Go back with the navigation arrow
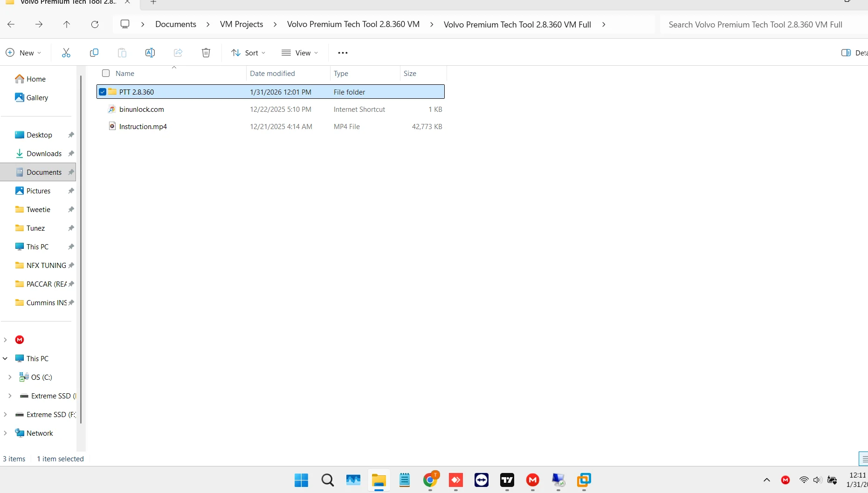 [11, 24]
